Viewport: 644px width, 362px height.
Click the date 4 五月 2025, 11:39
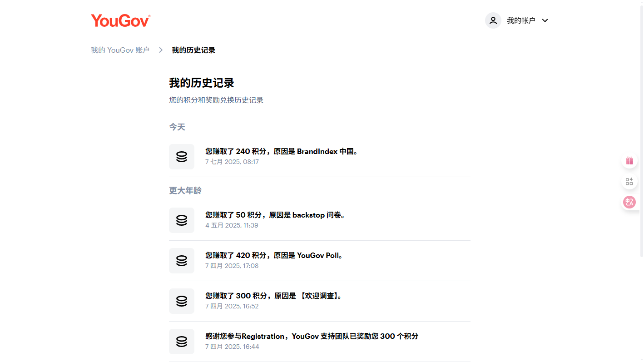click(x=232, y=226)
